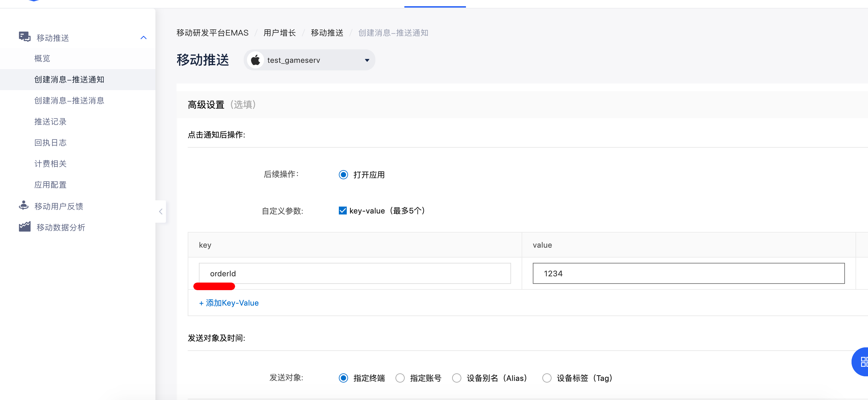Screen dimensions: 868x400
Task: Click the 点击通知后操作 section label
Action: pos(216,135)
